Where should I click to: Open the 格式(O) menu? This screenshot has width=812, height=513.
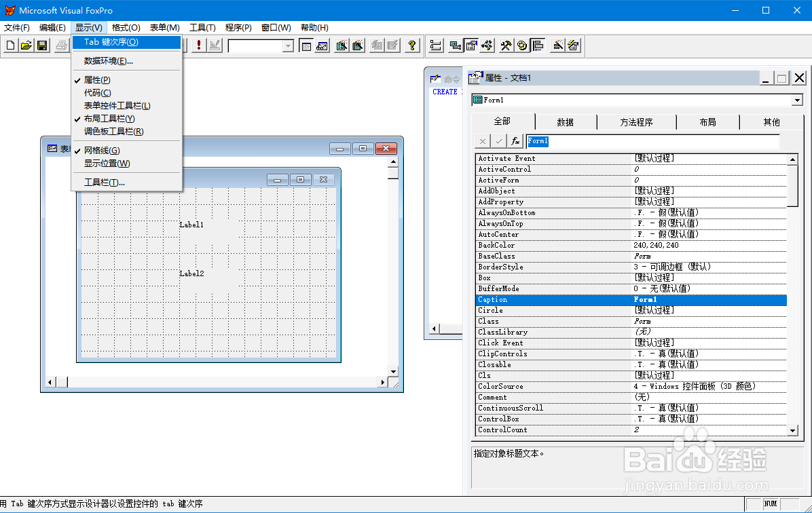pyautogui.click(x=126, y=27)
